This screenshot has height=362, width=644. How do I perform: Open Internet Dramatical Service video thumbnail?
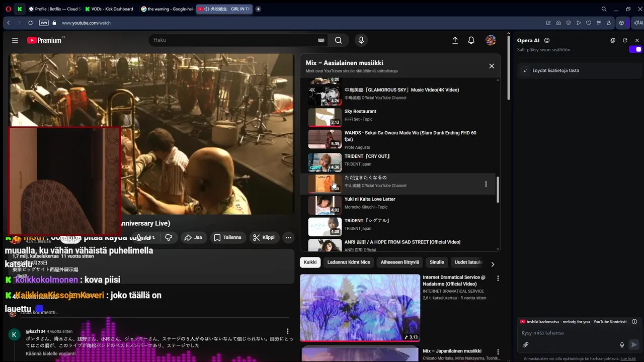click(360, 308)
